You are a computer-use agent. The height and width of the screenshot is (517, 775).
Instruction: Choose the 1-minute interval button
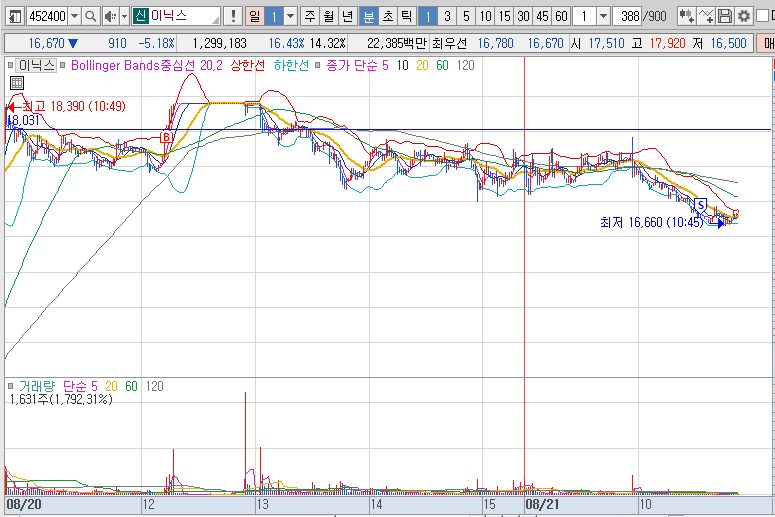tap(428, 16)
